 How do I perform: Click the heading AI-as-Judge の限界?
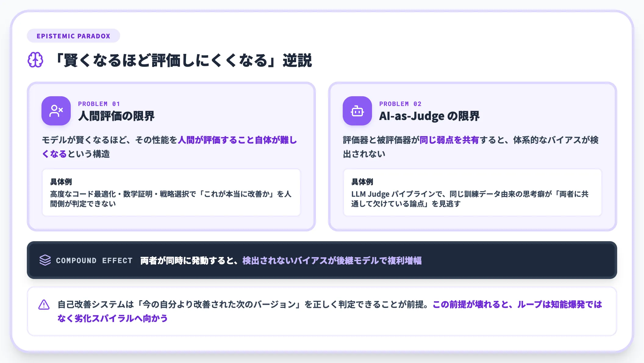(429, 116)
